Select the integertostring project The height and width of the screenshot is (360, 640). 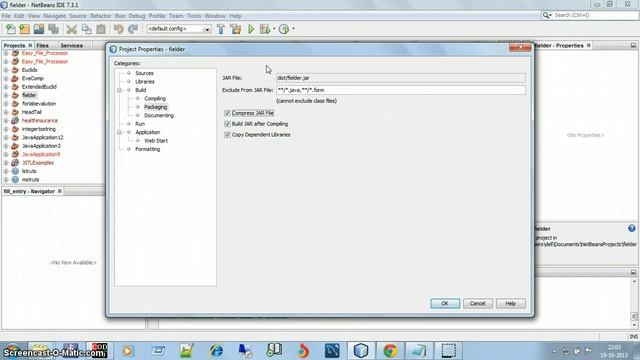click(x=38, y=129)
